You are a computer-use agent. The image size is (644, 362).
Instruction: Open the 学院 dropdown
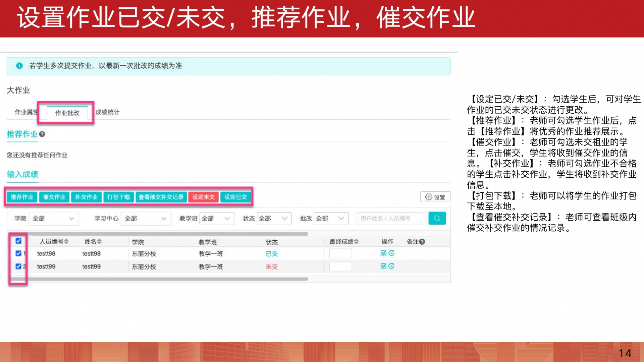point(54,219)
